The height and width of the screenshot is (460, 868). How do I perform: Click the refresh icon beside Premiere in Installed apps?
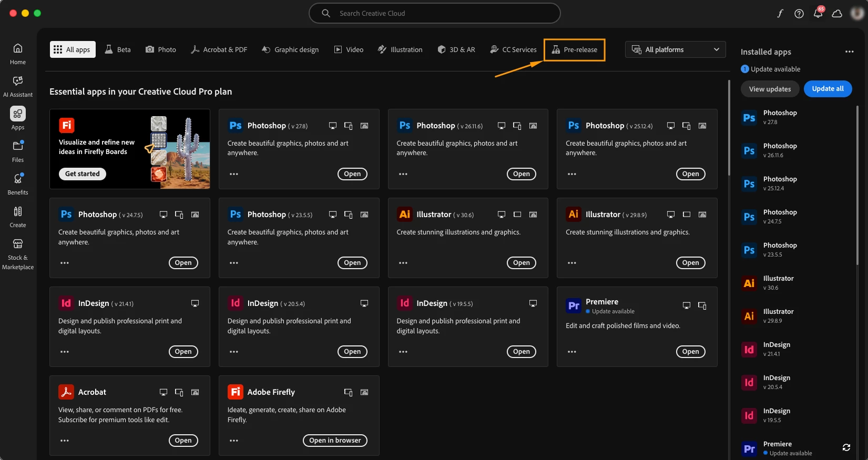(x=846, y=447)
